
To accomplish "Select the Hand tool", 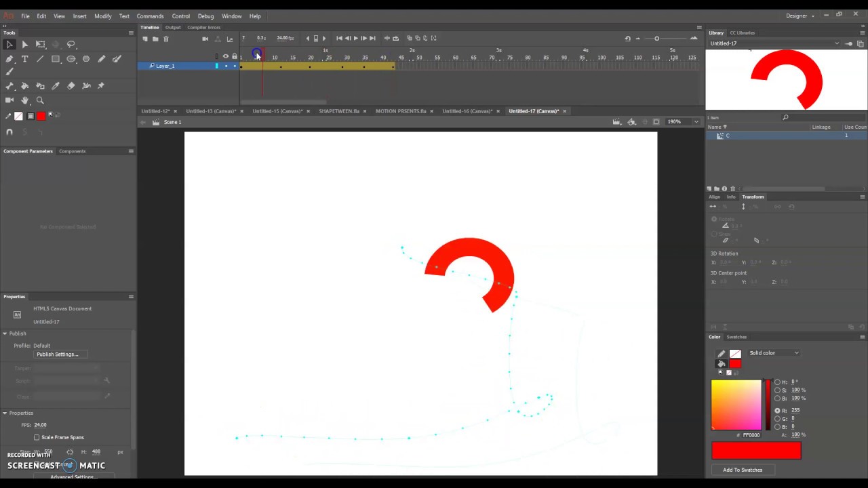I will [25, 100].
